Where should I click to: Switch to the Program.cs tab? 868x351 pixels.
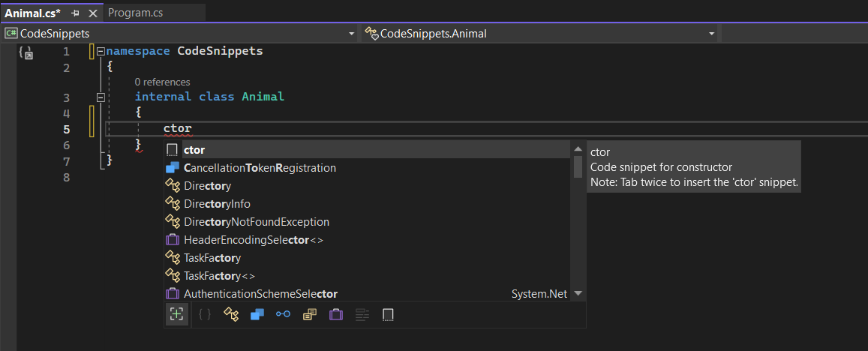[x=135, y=12]
